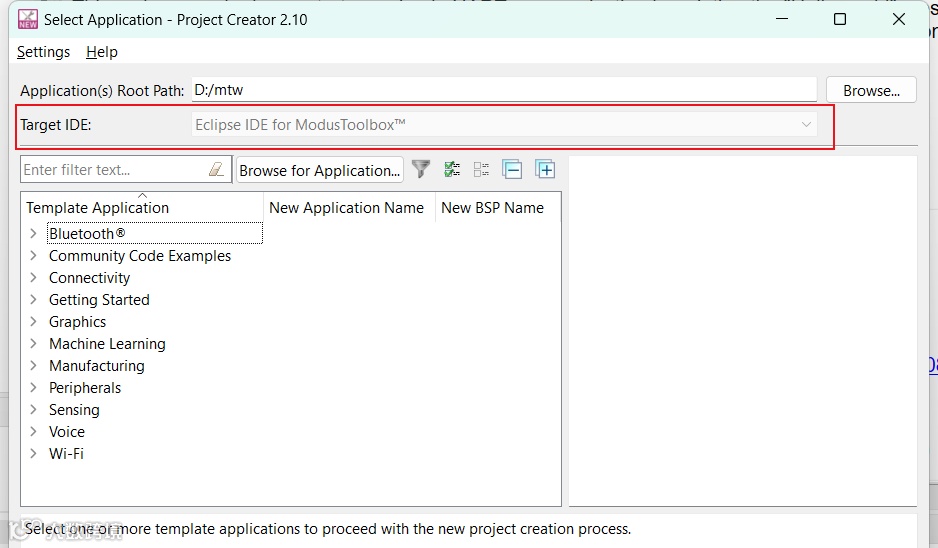938x548 pixels.
Task: Expand the Getting Started category
Action: (34, 300)
